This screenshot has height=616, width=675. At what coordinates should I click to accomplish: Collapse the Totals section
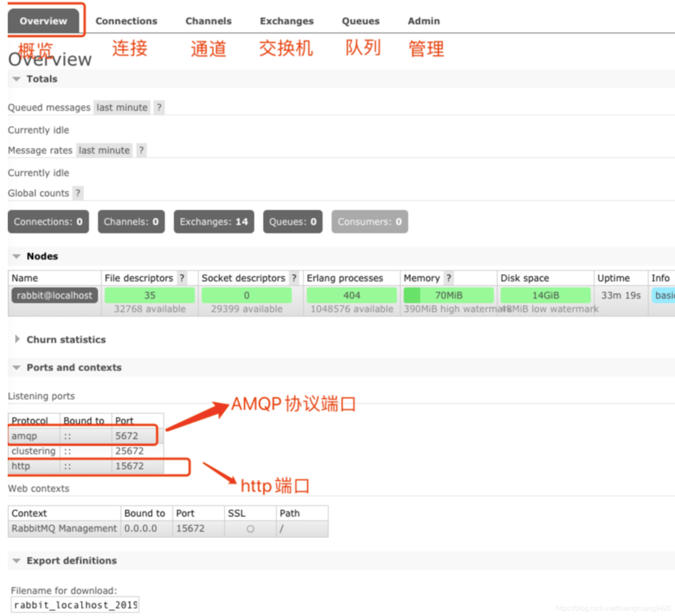42,79
